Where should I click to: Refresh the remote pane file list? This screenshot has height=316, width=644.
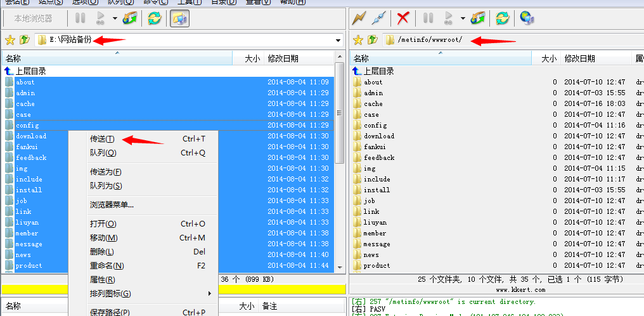502,18
